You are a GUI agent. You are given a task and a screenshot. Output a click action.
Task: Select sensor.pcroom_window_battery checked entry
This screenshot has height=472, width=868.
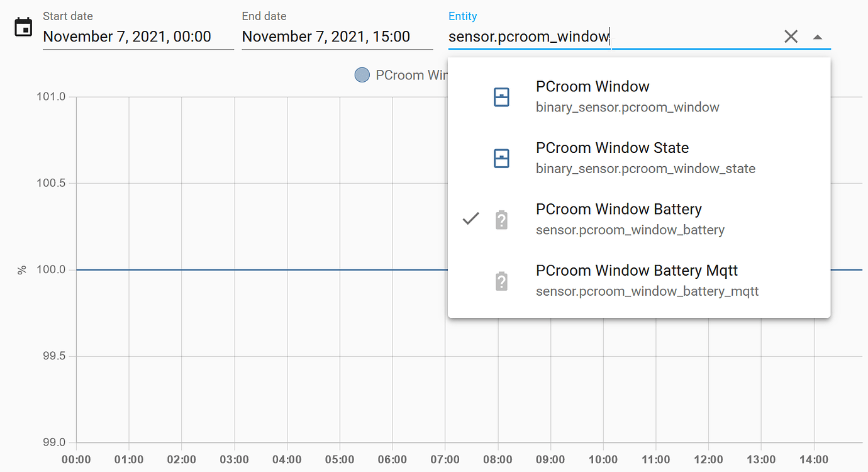[x=639, y=219]
